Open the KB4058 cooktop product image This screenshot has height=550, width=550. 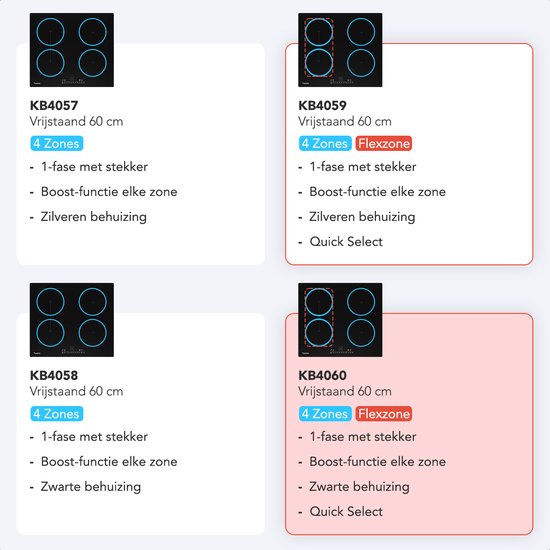(72, 320)
